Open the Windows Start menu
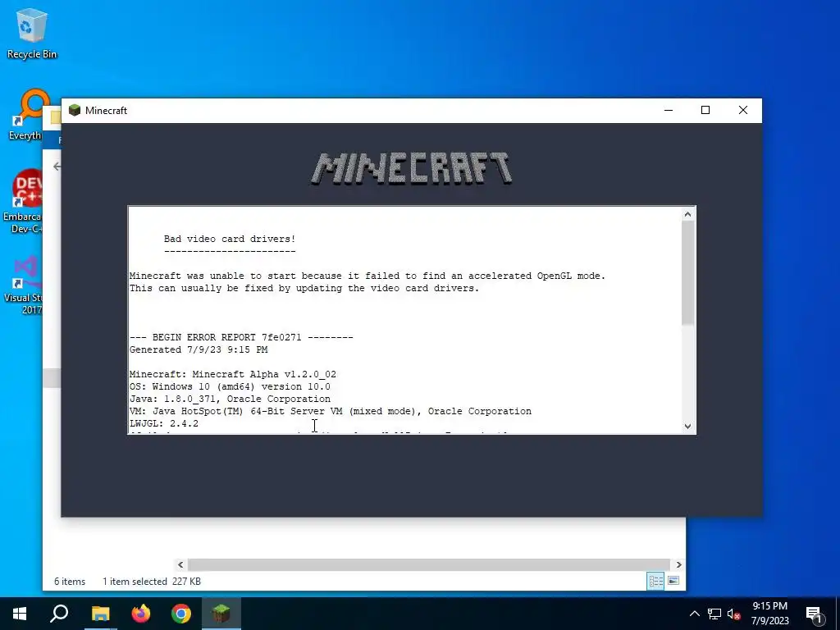The image size is (840, 630). pyautogui.click(x=20, y=614)
